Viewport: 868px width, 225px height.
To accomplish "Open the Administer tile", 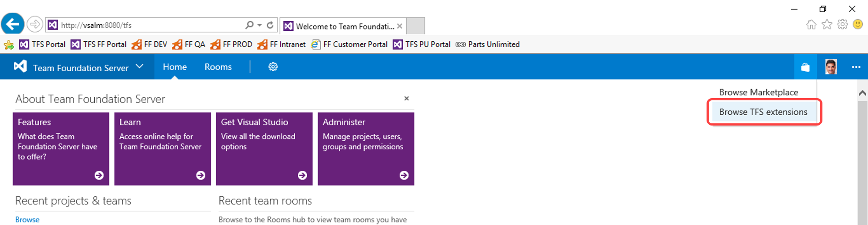I will pos(366,149).
